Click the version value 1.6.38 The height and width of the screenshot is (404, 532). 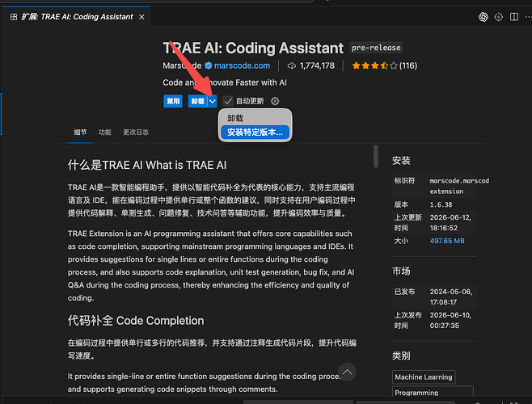pyautogui.click(x=441, y=204)
